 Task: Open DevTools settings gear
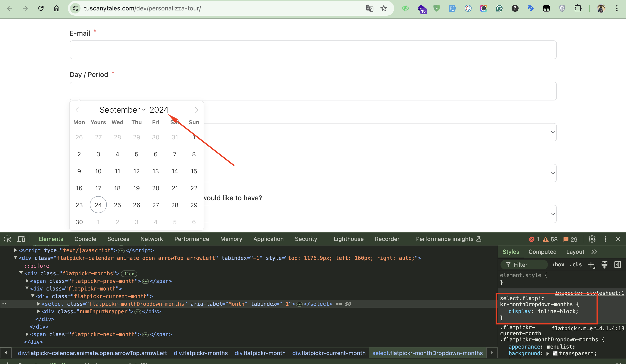coord(592,239)
